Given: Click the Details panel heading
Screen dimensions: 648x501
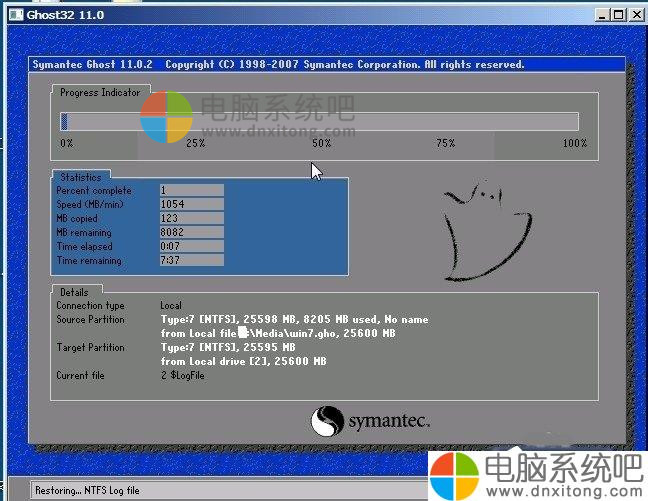Looking at the screenshot, I should [x=74, y=292].
